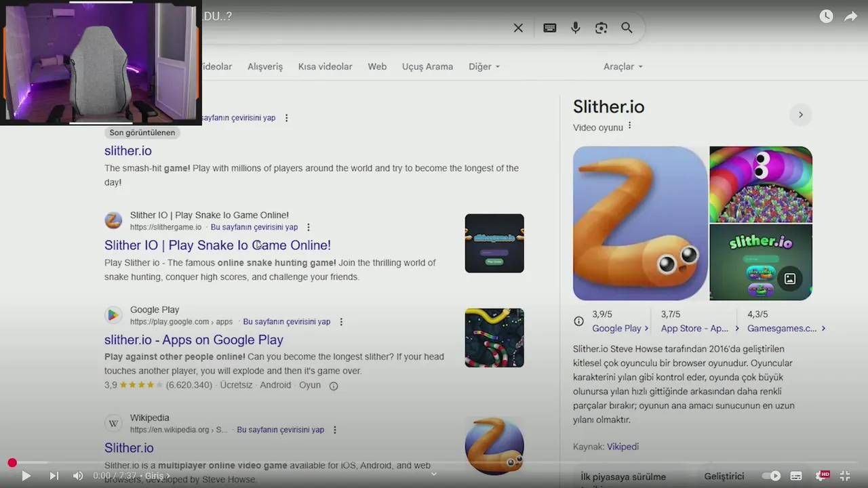This screenshot has width=868, height=488.
Task: Open the rainbow snake image
Action: pyautogui.click(x=761, y=184)
